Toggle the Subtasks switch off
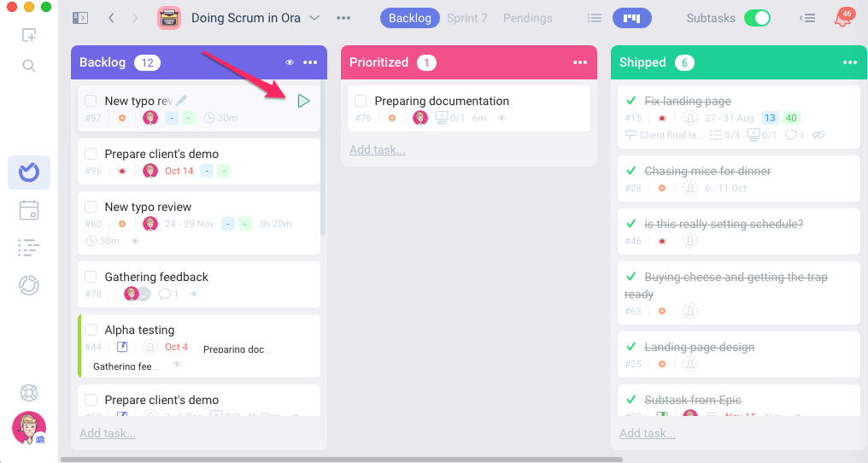Screen dimensions: 868x463 click(757, 18)
